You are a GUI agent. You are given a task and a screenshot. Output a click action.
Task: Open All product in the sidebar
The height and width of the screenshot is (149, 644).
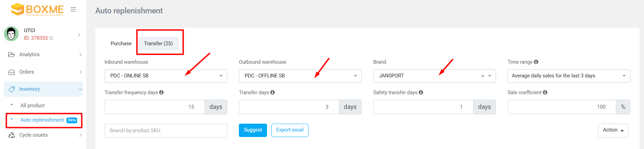point(33,105)
